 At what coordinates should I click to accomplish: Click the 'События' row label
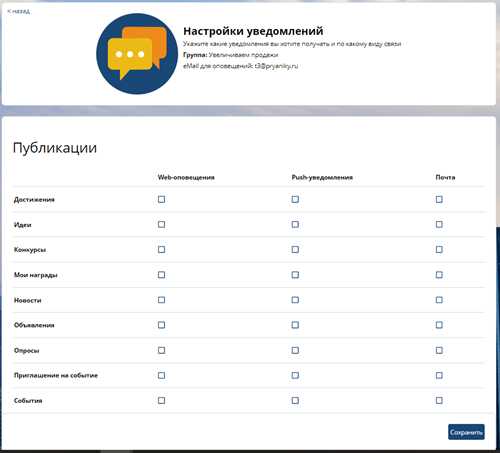pyautogui.click(x=28, y=401)
